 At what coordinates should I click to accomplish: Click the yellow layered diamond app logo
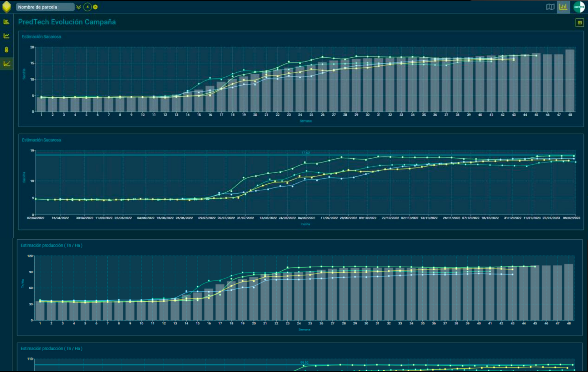(x=6, y=7)
